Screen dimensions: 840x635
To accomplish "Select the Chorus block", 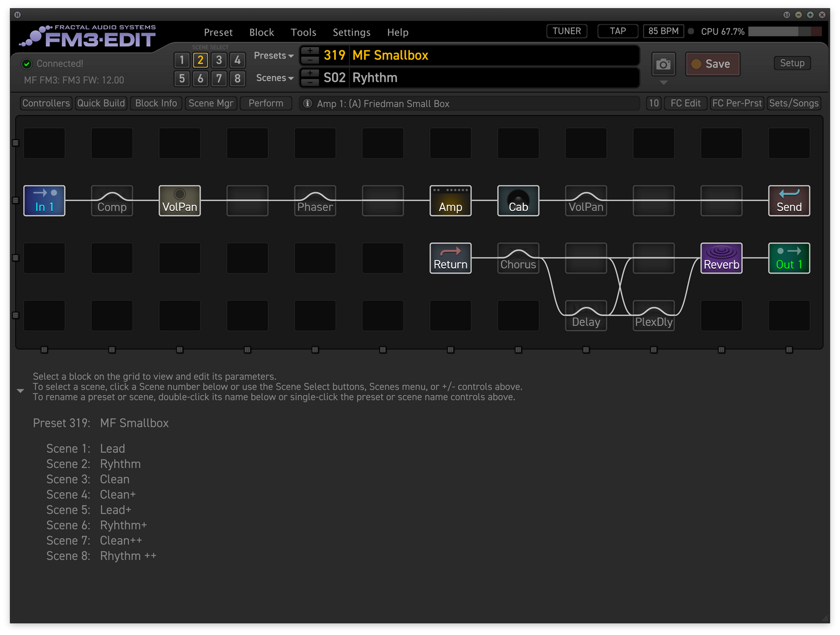I will pyautogui.click(x=519, y=258).
